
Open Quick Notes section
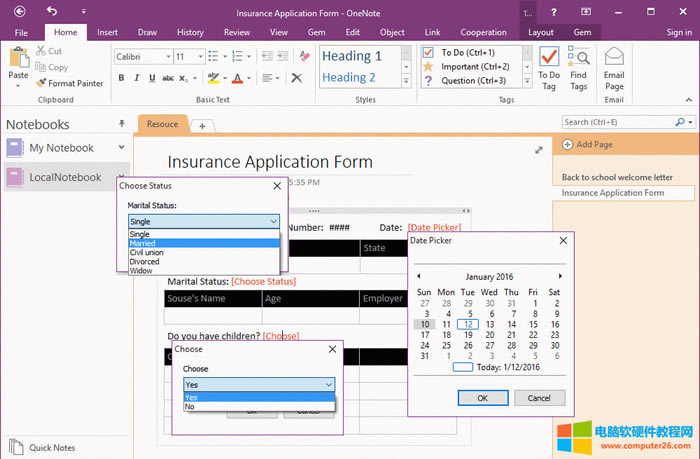52,448
